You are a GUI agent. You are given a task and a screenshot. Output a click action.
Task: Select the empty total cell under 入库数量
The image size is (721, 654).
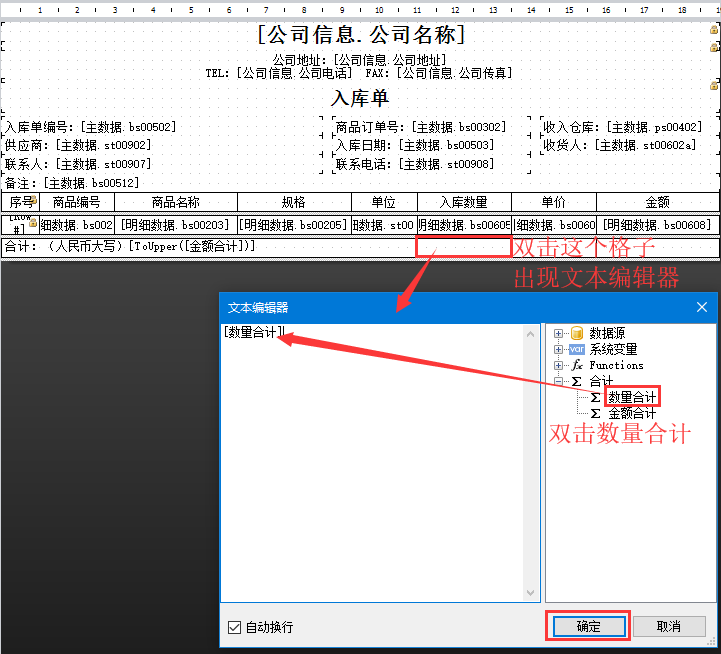[x=464, y=246]
